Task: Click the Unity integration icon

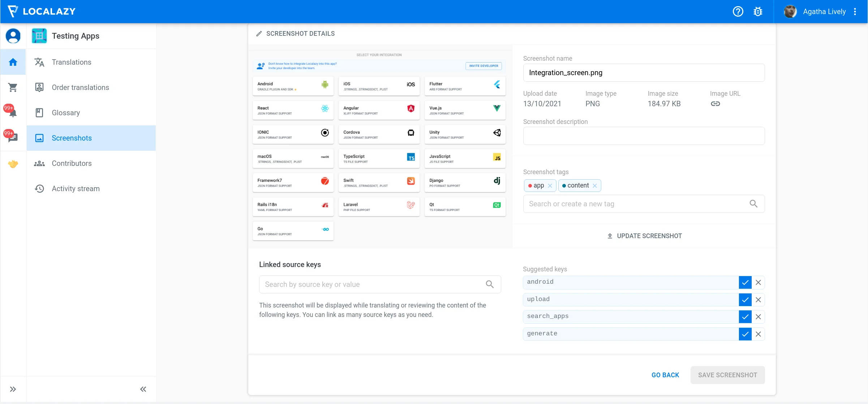Action: 497,133
